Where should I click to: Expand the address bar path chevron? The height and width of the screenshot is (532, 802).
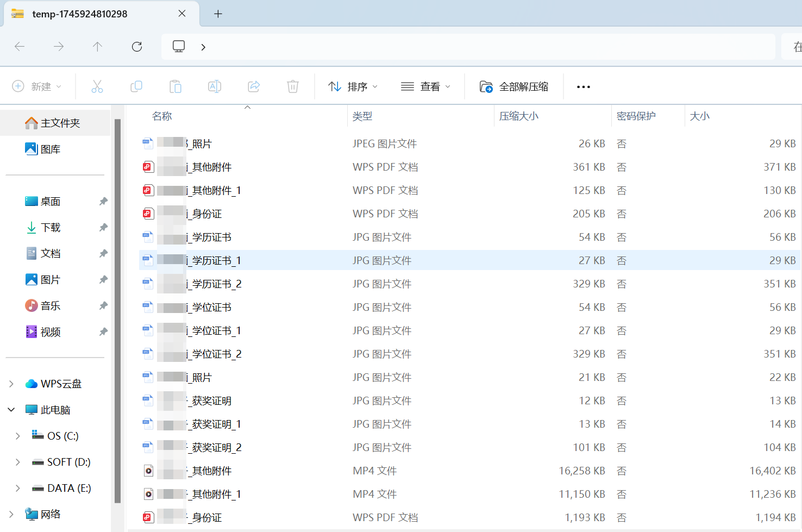pyautogui.click(x=203, y=47)
